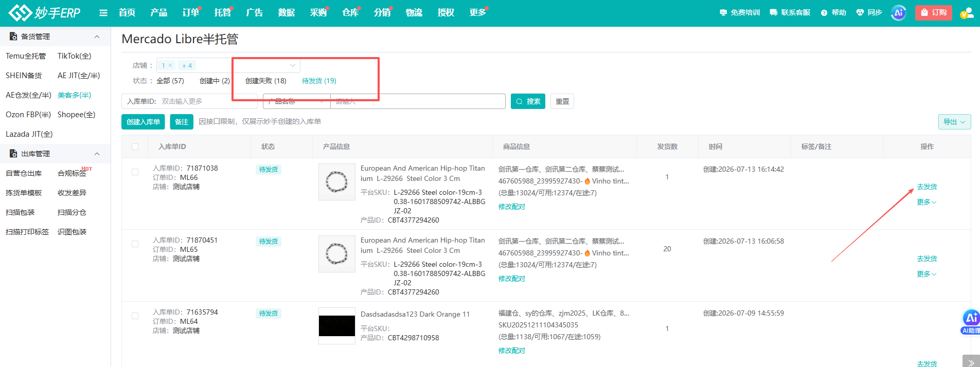Click the fire icon beside Vinho tint in row 71870451
Screen dimensions: 980x367
click(587, 253)
